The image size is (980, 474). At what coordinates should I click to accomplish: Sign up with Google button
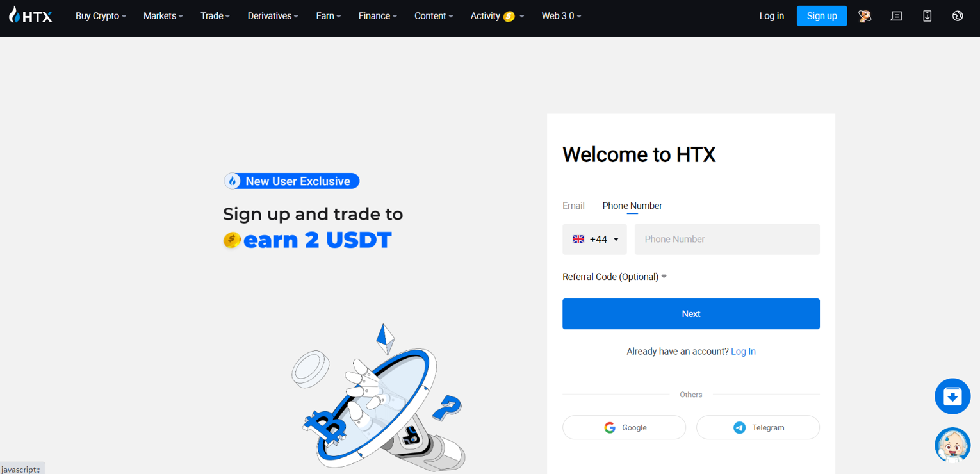[624, 427]
